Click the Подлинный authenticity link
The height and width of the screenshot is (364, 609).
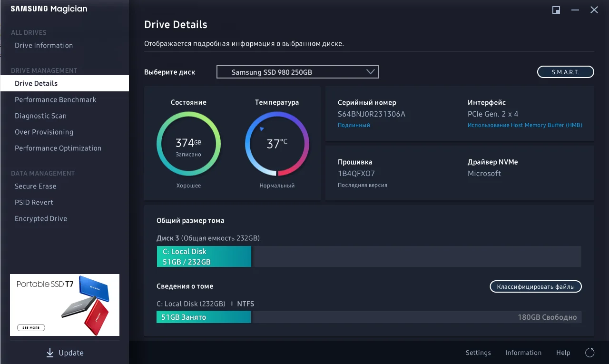pyautogui.click(x=354, y=125)
